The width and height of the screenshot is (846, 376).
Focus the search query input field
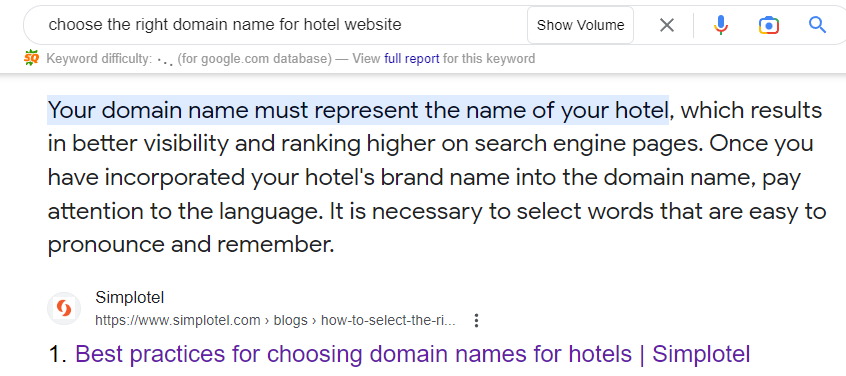point(281,25)
